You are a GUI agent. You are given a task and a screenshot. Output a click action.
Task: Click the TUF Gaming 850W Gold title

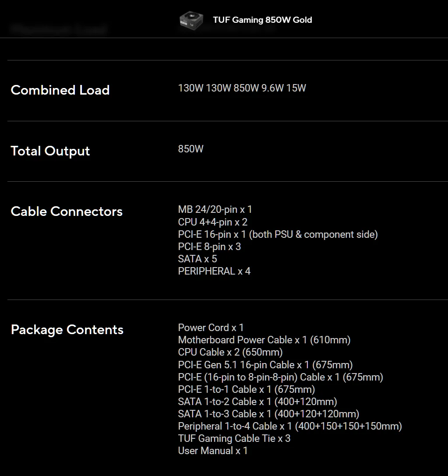[x=262, y=20]
